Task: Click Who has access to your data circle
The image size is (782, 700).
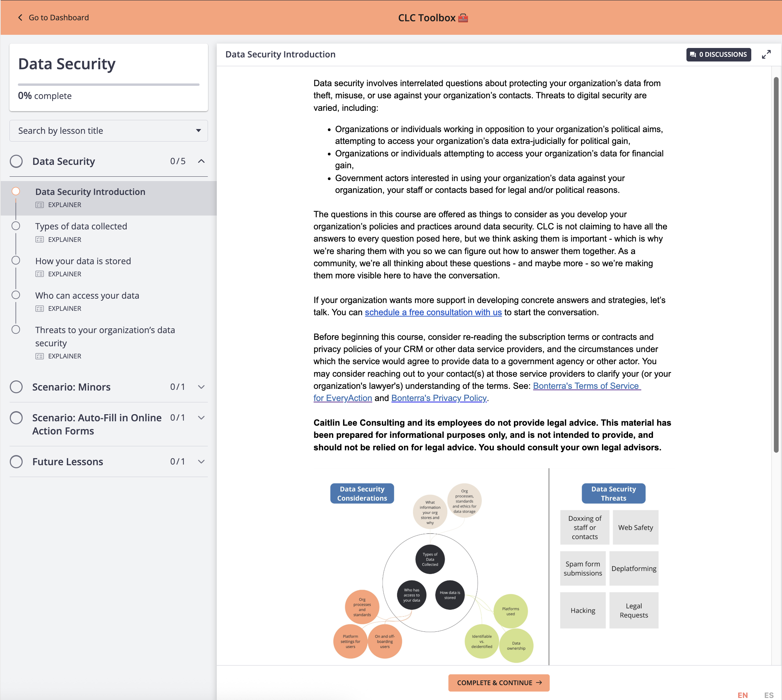Action: pos(411,595)
